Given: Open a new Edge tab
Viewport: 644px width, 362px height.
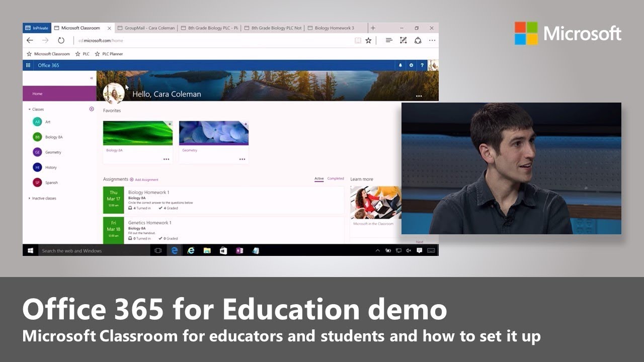Looking at the screenshot, I should (x=373, y=28).
